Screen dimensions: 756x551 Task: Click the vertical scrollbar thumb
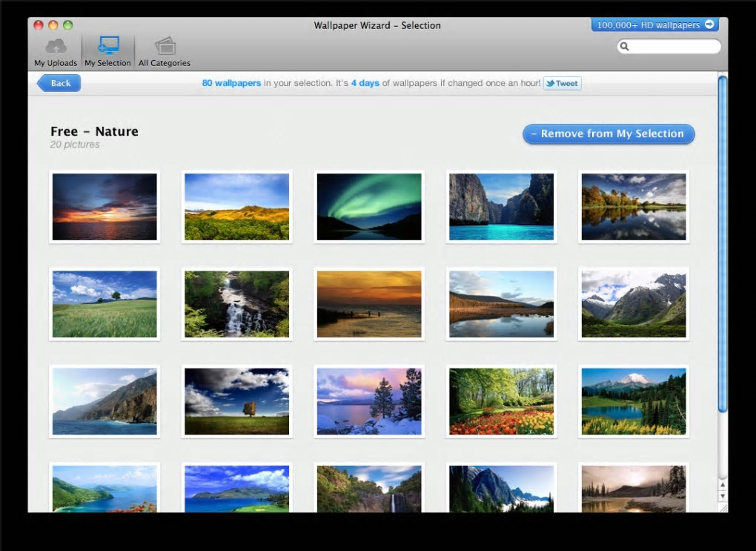coord(722,244)
